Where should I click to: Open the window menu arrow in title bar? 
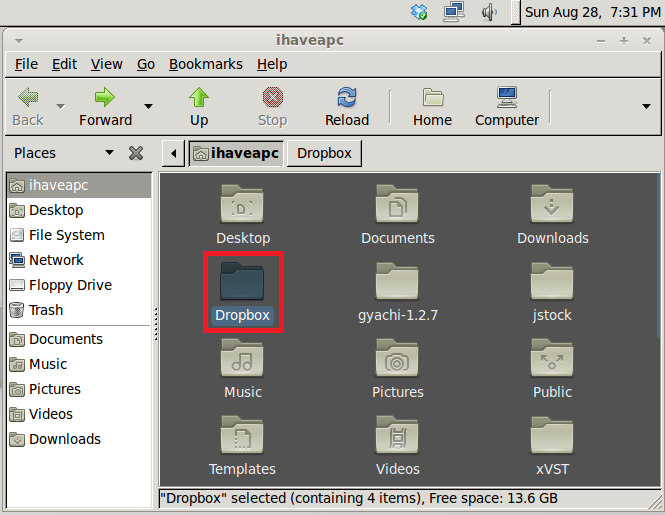(x=19, y=41)
